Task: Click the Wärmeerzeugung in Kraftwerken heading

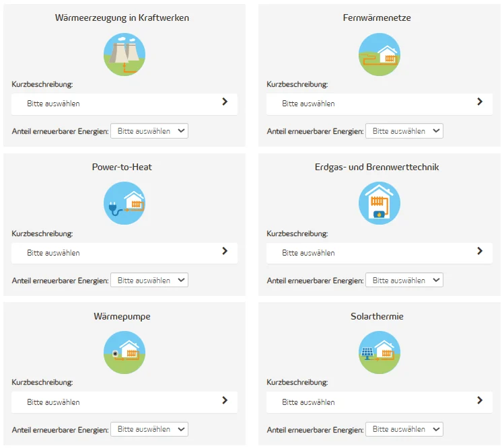Action: coord(122,17)
